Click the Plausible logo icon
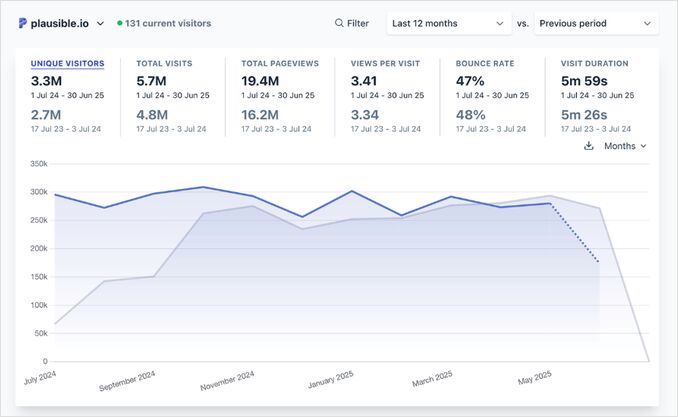Image resolution: width=678 pixels, height=417 pixels. [23, 23]
